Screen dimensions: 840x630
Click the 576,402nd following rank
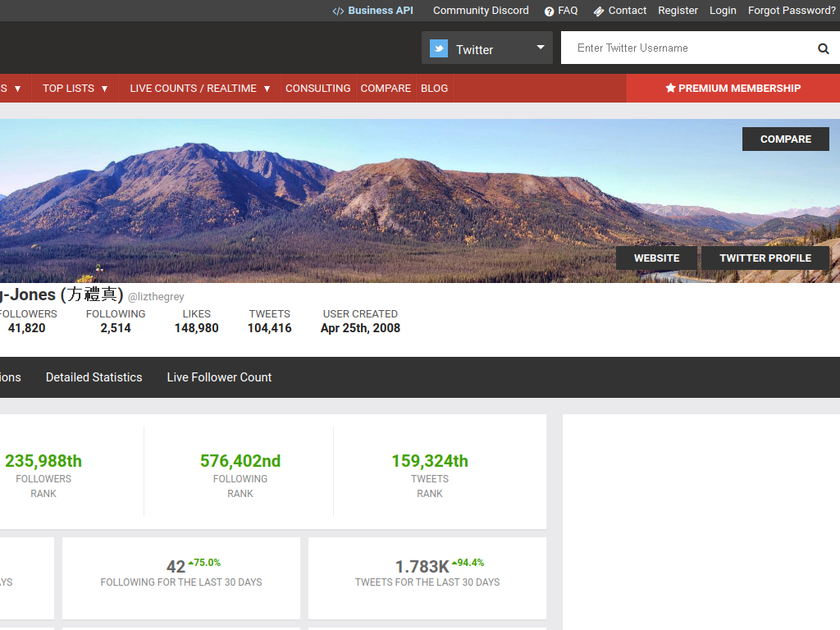coord(240,461)
